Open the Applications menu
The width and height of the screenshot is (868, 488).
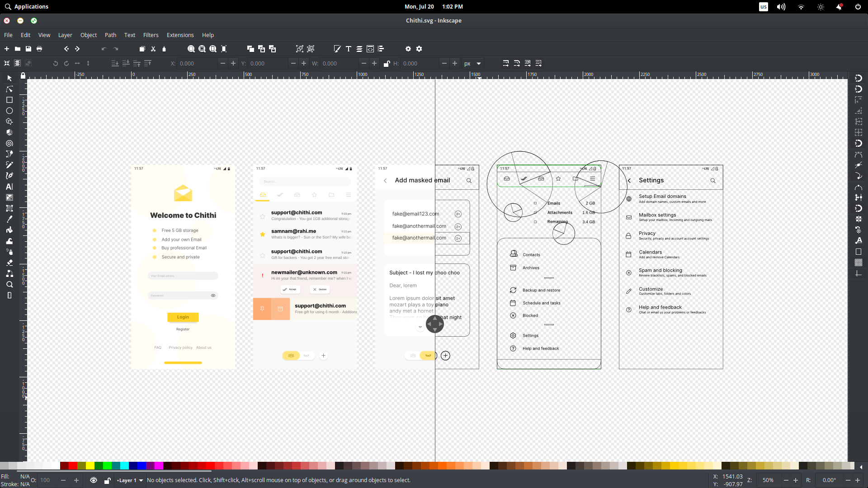pos(26,6)
